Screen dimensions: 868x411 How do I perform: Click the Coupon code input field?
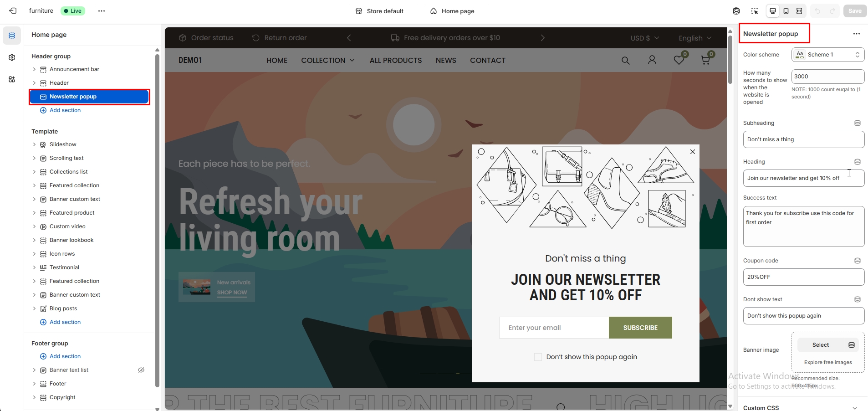click(x=804, y=277)
